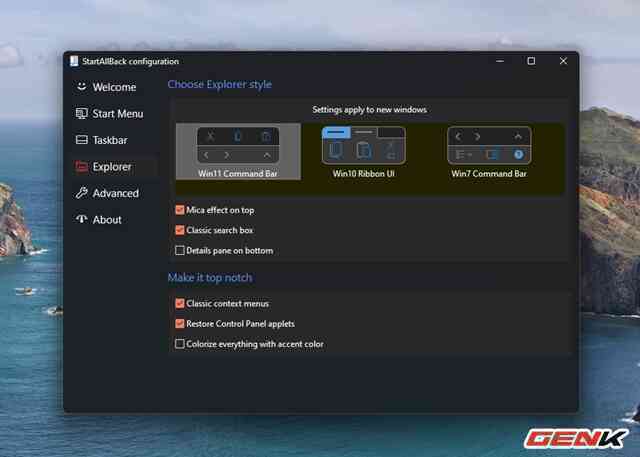This screenshot has height=457, width=640.
Task: Enable Colorize everything with accent color
Action: click(x=180, y=344)
